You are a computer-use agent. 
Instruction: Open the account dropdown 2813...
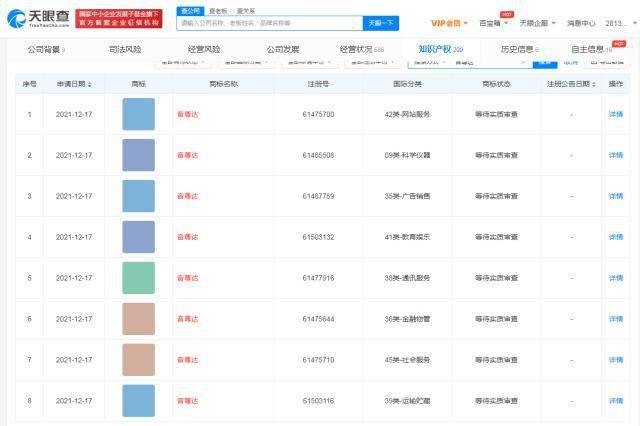pos(621,23)
